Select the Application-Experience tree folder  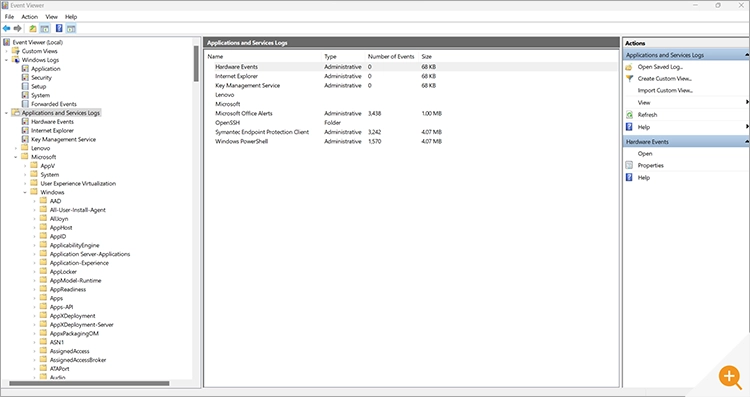[x=79, y=263]
